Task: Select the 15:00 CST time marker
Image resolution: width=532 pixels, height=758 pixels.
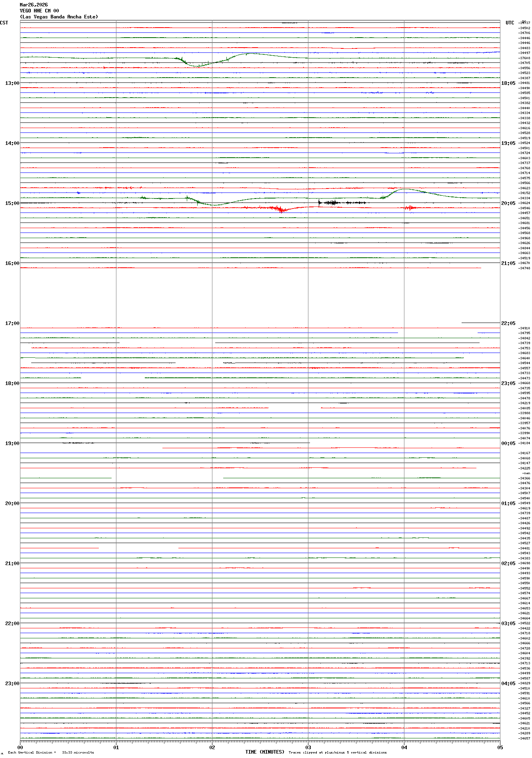Action: click(x=12, y=203)
